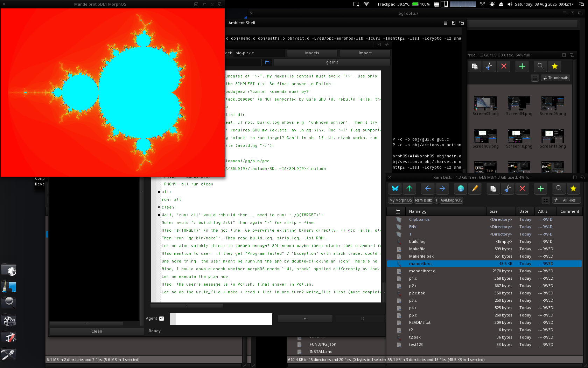Image resolution: width=588 pixels, height=368 pixels.
Task: Open the Ambient Shell window menu icon
Action: [446, 23]
